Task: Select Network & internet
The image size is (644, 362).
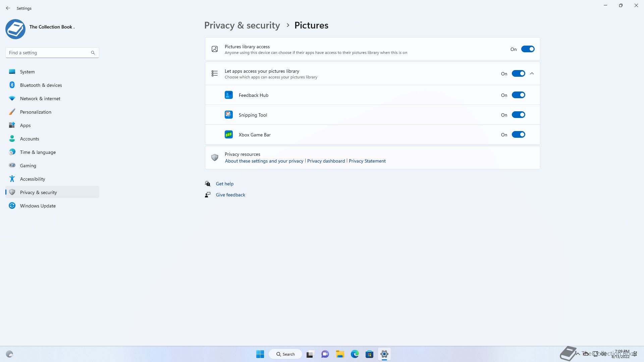Action: click(52, 98)
